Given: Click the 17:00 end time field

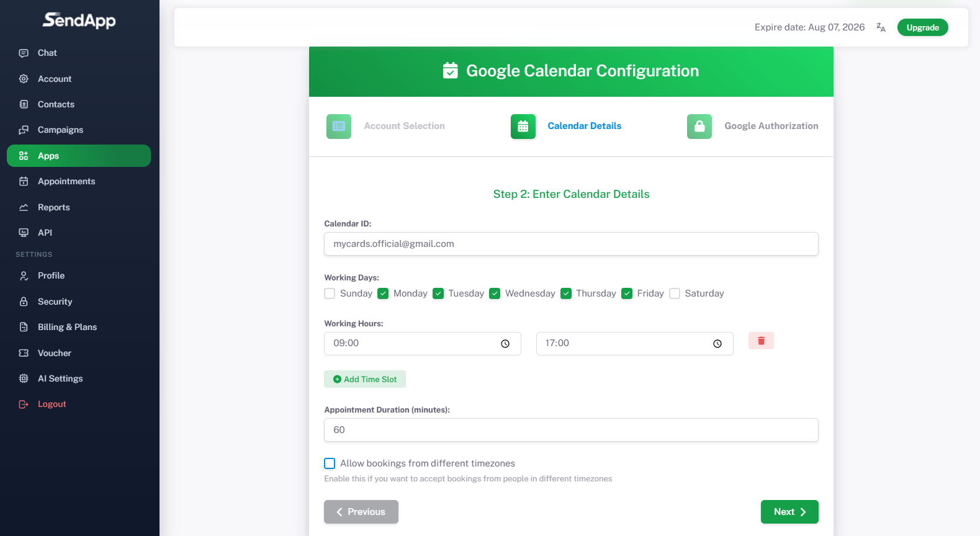Looking at the screenshot, I should point(634,344).
